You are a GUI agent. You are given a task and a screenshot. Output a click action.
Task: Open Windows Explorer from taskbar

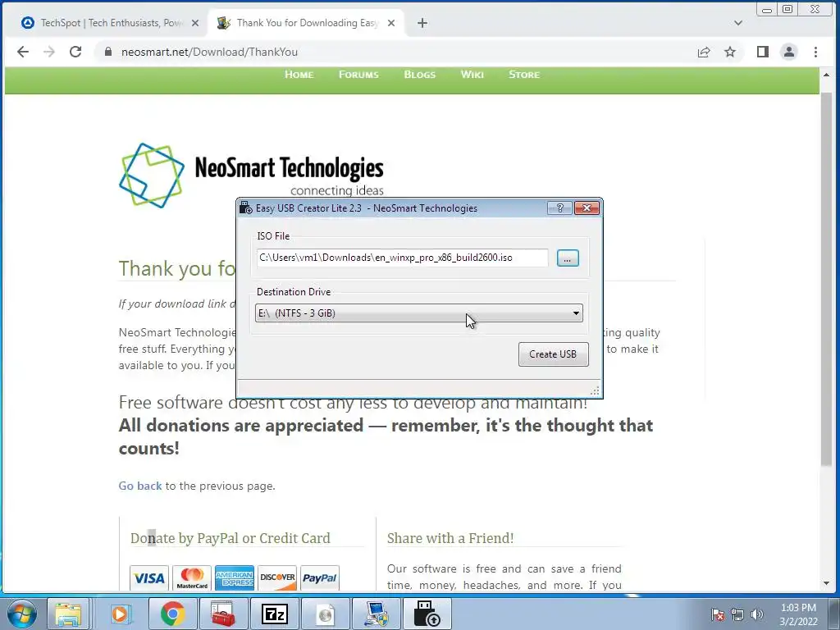coord(69,614)
